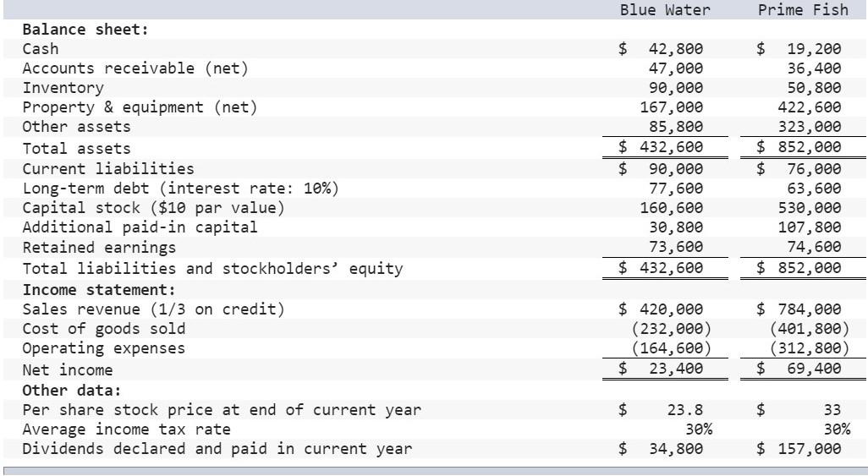Click Dividends declared and paid label
The image size is (868, 476).
[x=217, y=449]
